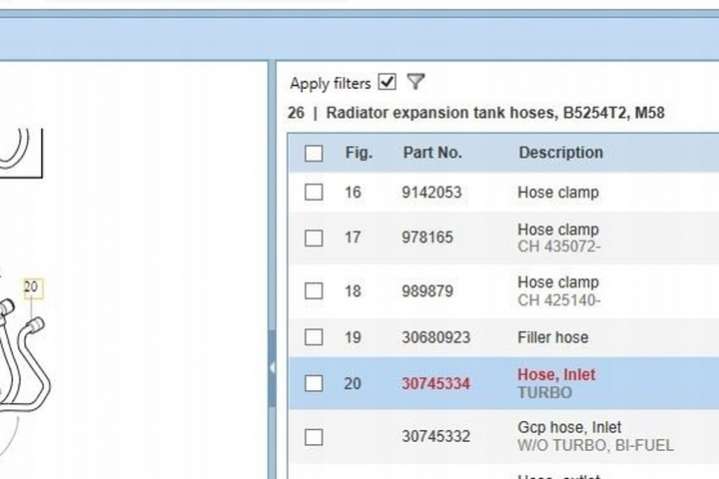Open part number 30745334 link
Screen dimensions: 719x479
(x=436, y=383)
